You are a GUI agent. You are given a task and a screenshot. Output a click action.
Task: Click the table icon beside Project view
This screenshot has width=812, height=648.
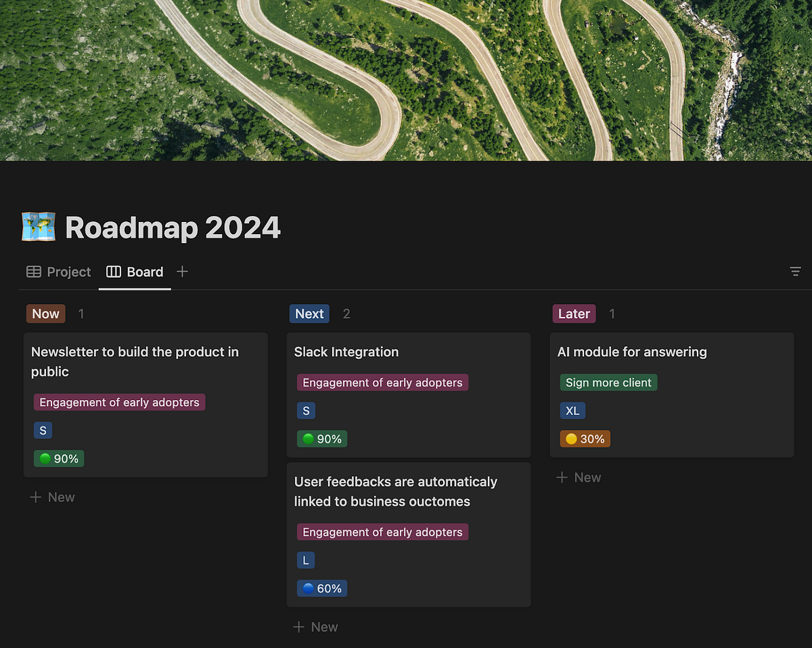[x=33, y=272]
